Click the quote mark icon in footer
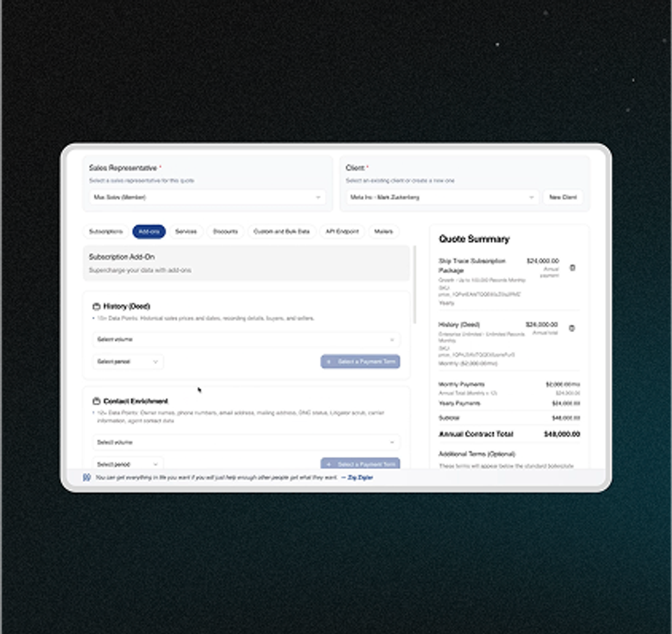Image resolution: width=672 pixels, height=634 pixels. click(x=87, y=478)
